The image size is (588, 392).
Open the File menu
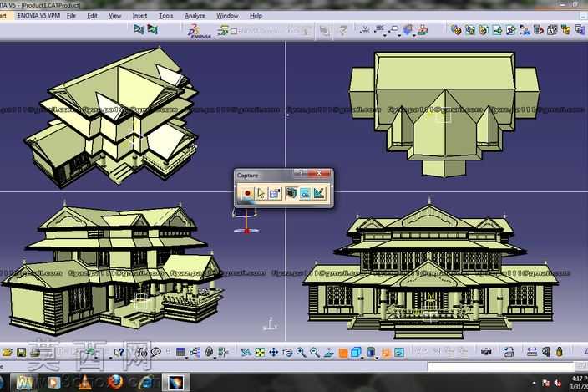[71, 16]
